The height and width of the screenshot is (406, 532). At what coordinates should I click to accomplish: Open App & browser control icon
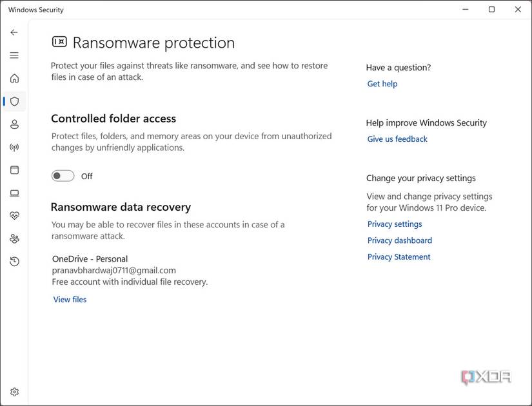[x=14, y=170]
